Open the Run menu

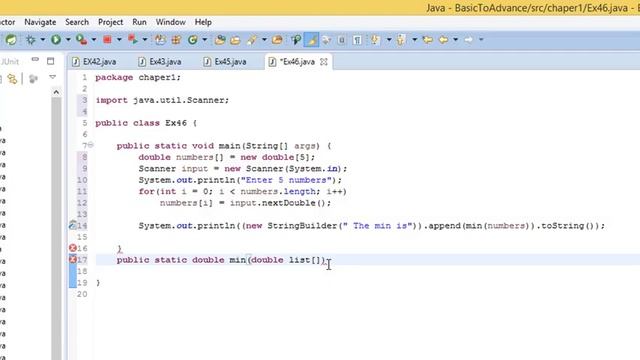tap(139, 22)
